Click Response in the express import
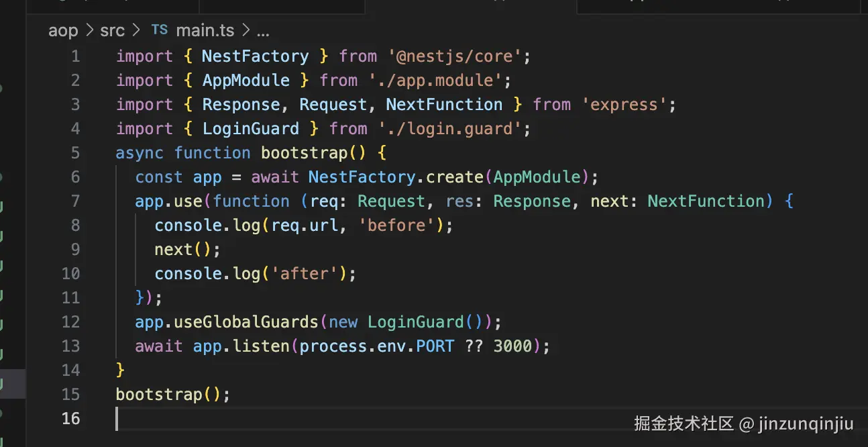 (x=241, y=105)
